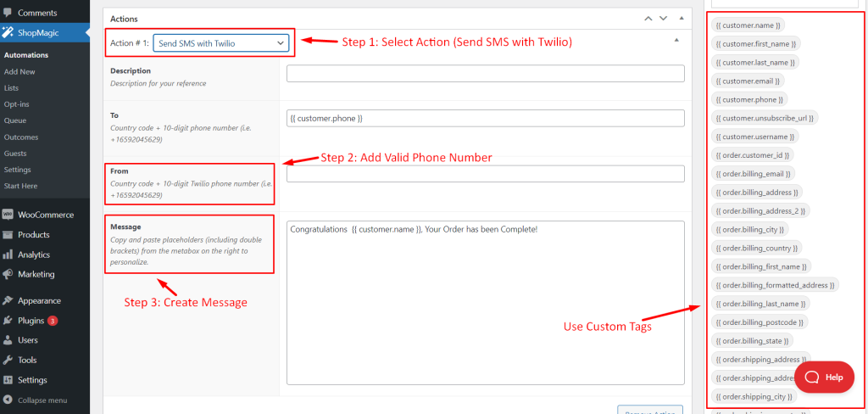Image resolution: width=868 pixels, height=414 pixels.
Task: Click the {{ order.billing_country }} tag
Action: tap(757, 248)
